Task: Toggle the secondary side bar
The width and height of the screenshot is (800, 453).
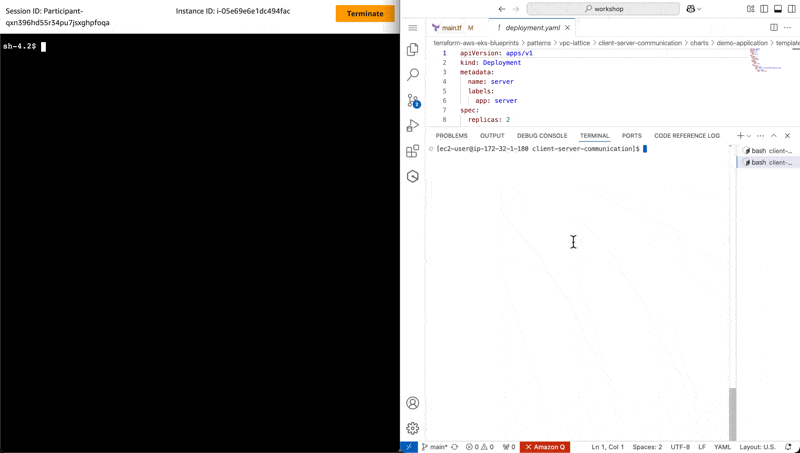Action: [x=792, y=9]
